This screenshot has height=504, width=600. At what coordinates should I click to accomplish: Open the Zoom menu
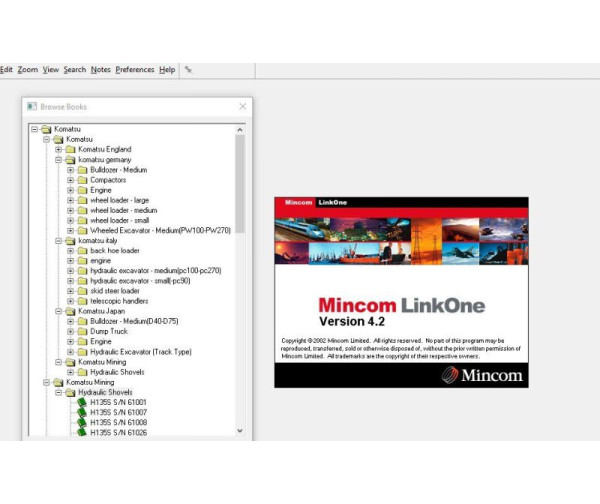(x=28, y=70)
